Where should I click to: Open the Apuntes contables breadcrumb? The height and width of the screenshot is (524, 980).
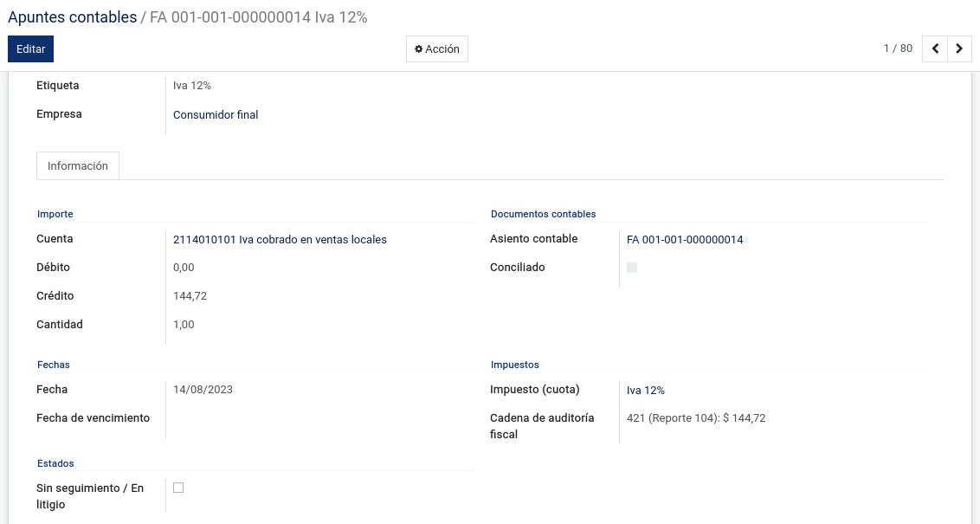click(x=73, y=16)
